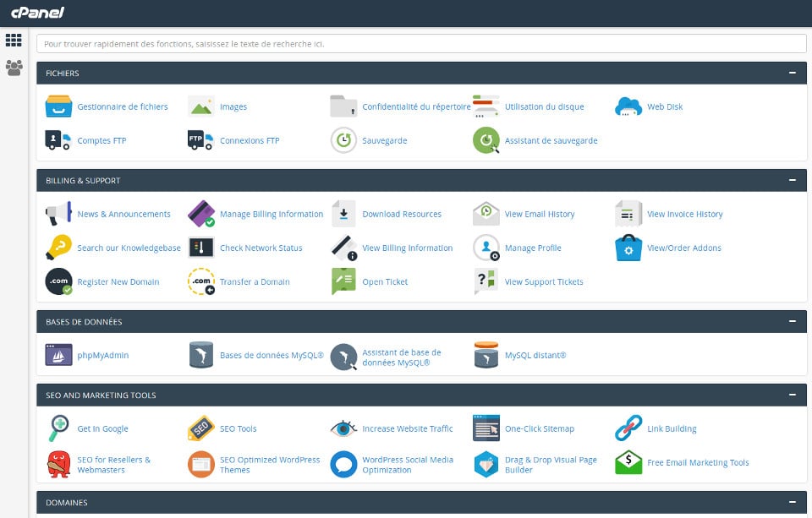This screenshot has width=812, height=518.
Task: Collapse the BILLING & SUPPORT section
Action: click(x=792, y=180)
